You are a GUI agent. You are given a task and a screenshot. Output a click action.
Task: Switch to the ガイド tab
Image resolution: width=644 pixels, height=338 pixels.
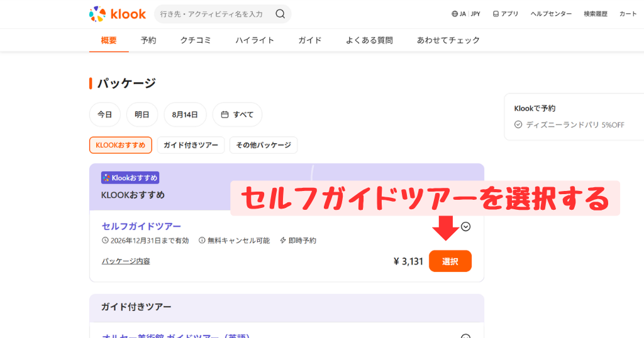309,40
